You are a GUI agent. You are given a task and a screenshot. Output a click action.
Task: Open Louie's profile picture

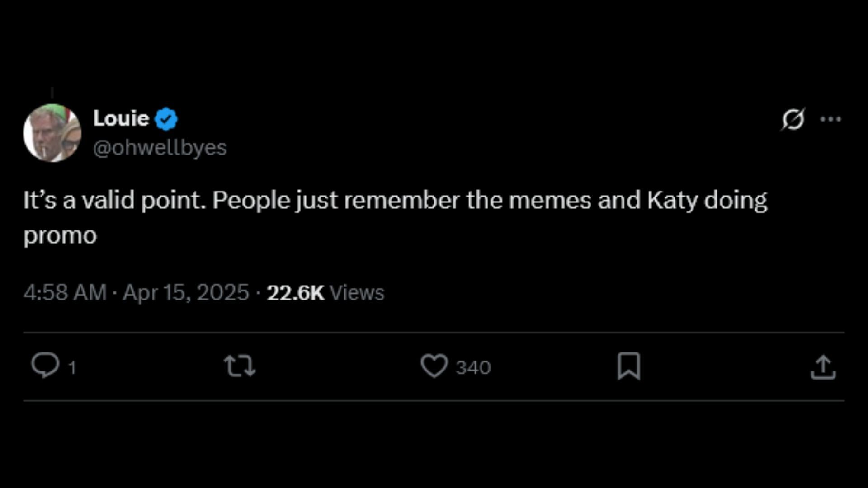[52, 133]
